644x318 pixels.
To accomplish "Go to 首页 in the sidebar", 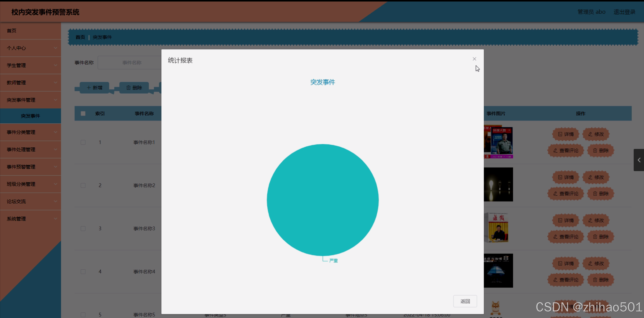I will click(x=12, y=31).
